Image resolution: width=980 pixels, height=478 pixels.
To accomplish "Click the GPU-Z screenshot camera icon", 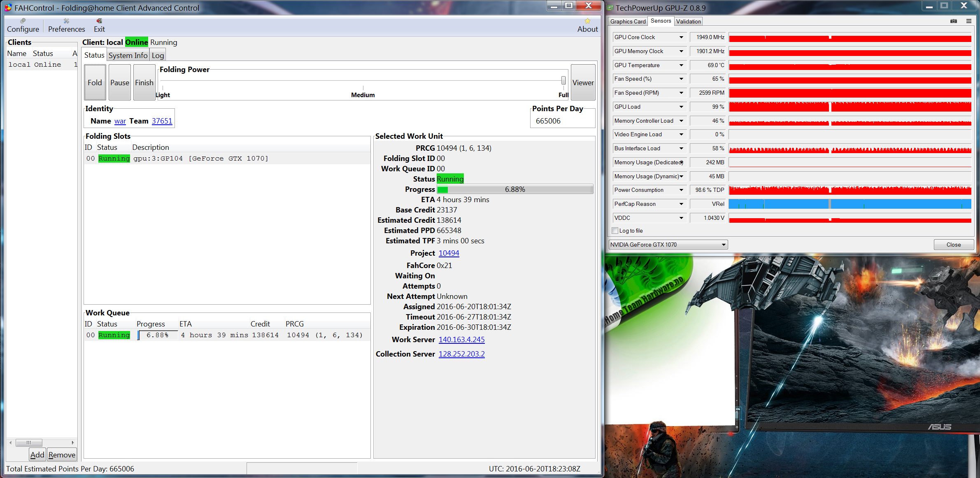I will [x=954, y=21].
